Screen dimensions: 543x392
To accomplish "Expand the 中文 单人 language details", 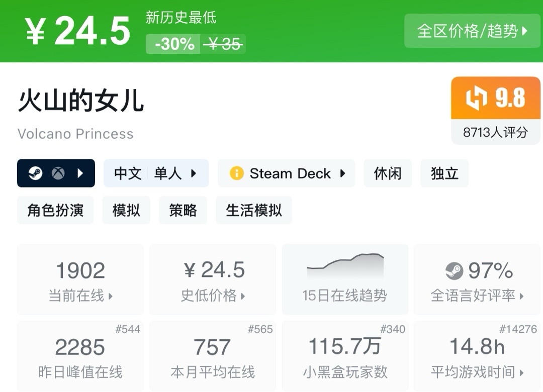I will (x=156, y=173).
